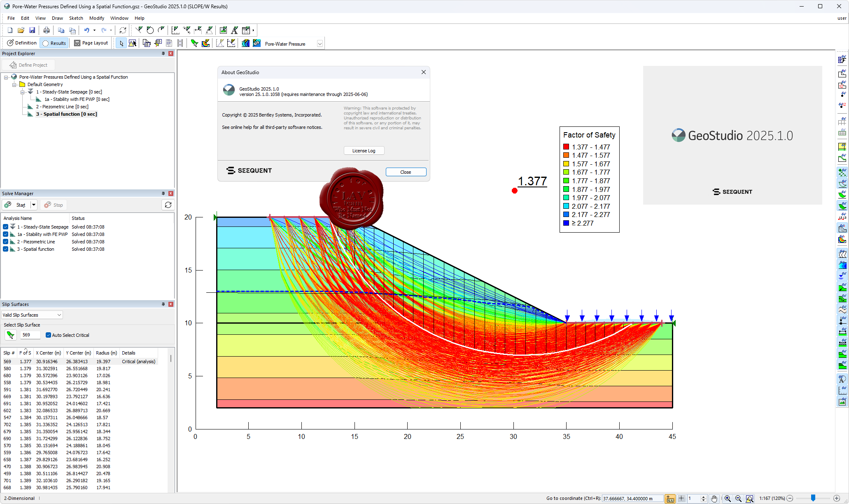Click the film strip animation icon
Image resolution: width=849 pixels, height=504 pixels.
180,43
